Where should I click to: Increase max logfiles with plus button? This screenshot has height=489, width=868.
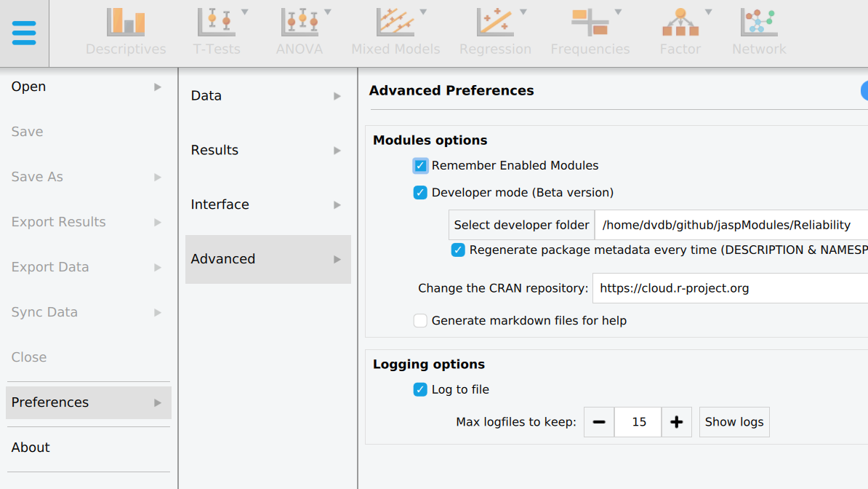coord(676,422)
